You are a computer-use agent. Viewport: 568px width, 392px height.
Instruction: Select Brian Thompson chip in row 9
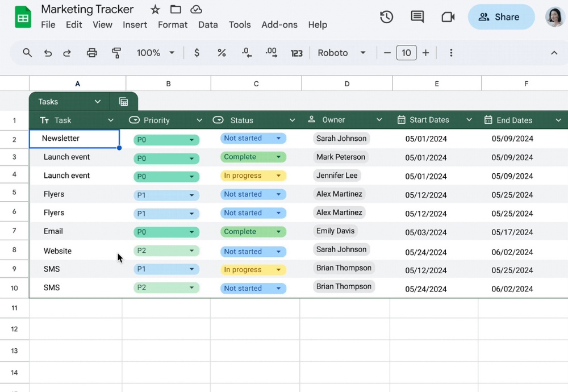[344, 268]
